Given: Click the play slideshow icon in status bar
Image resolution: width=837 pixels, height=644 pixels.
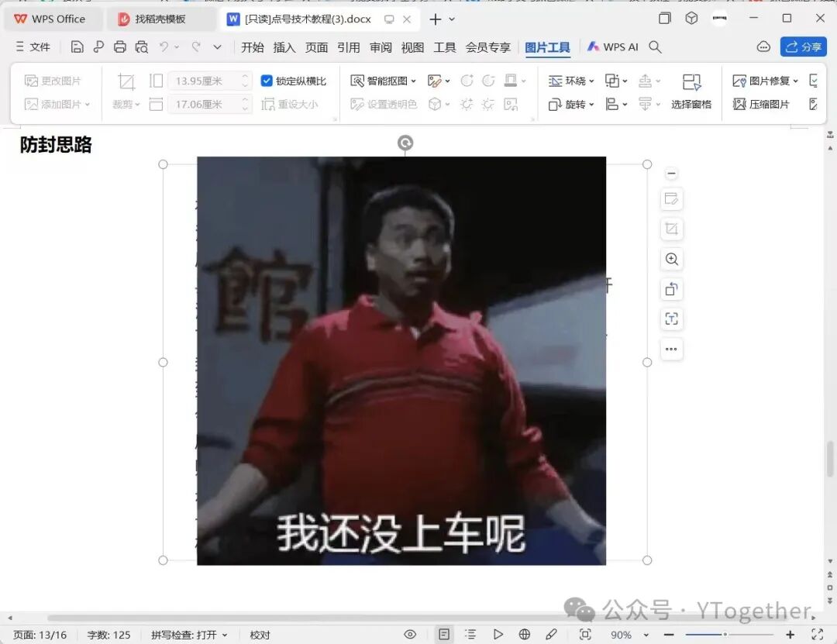Looking at the screenshot, I should pos(498,634).
